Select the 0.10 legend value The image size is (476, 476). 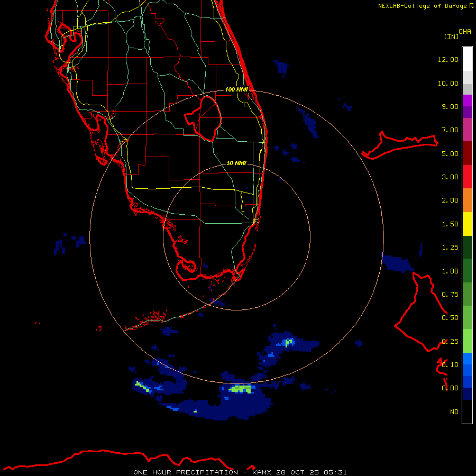pyautogui.click(x=450, y=365)
